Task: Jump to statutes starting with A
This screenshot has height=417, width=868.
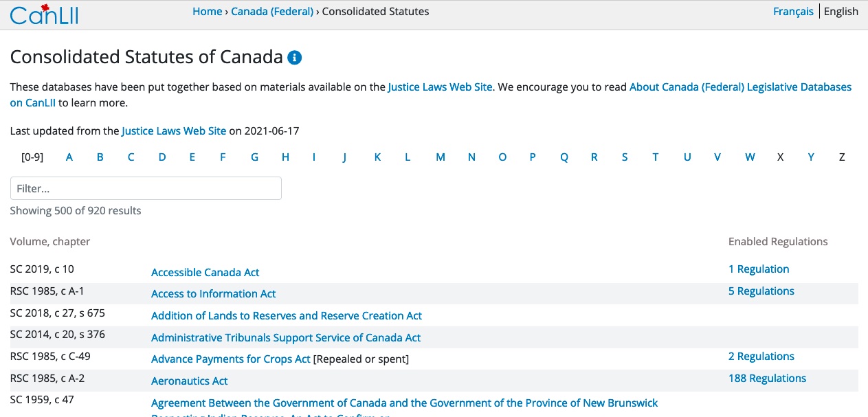Action: pos(69,157)
